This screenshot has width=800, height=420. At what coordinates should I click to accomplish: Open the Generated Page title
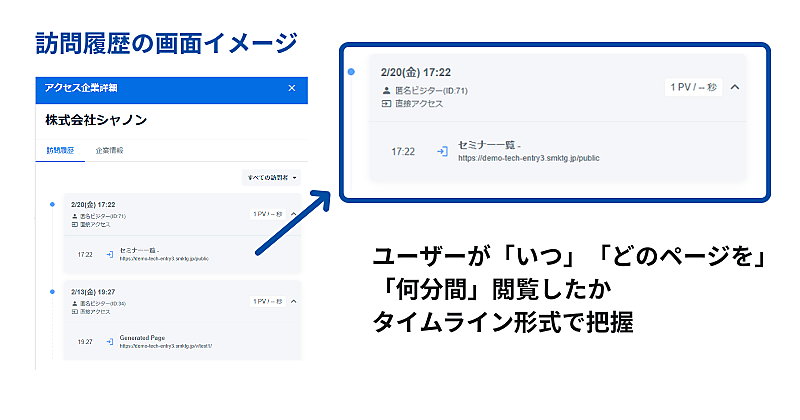[142, 338]
